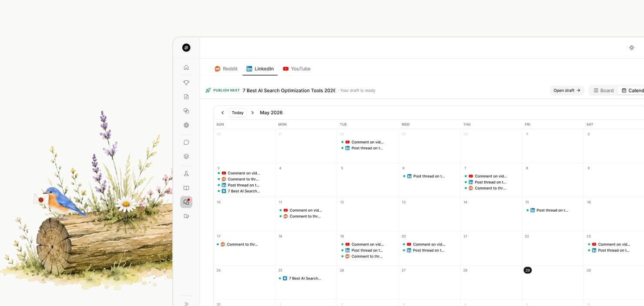This screenshot has width=644, height=306.
Task: Click the Open draft button
Action: (x=567, y=90)
